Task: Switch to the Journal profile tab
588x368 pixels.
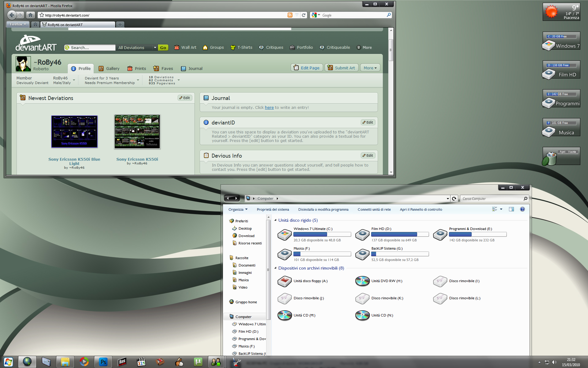Action: [x=192, y=68]
